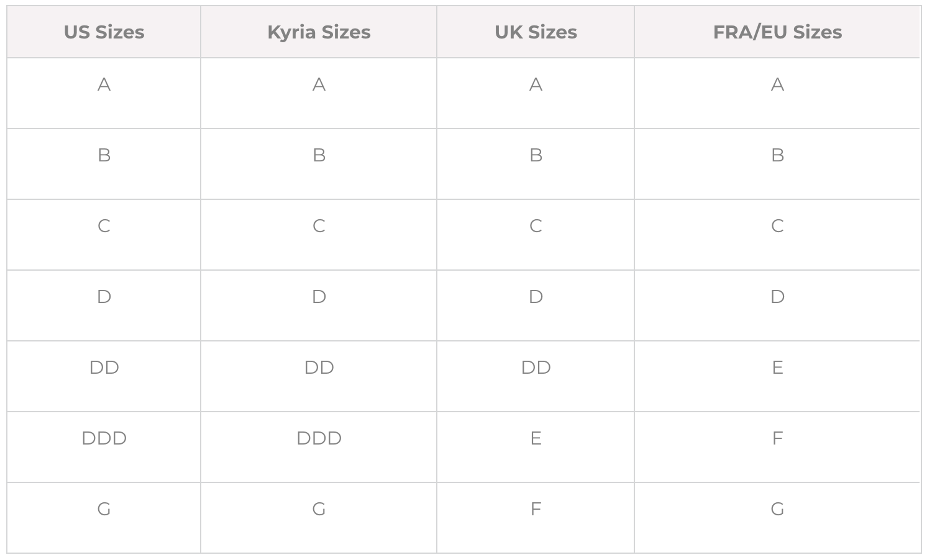This screenshot has width=927, height=560.
Task: Select the D cell under FRA/EU Sizes
Action: [x=777, y=306]
